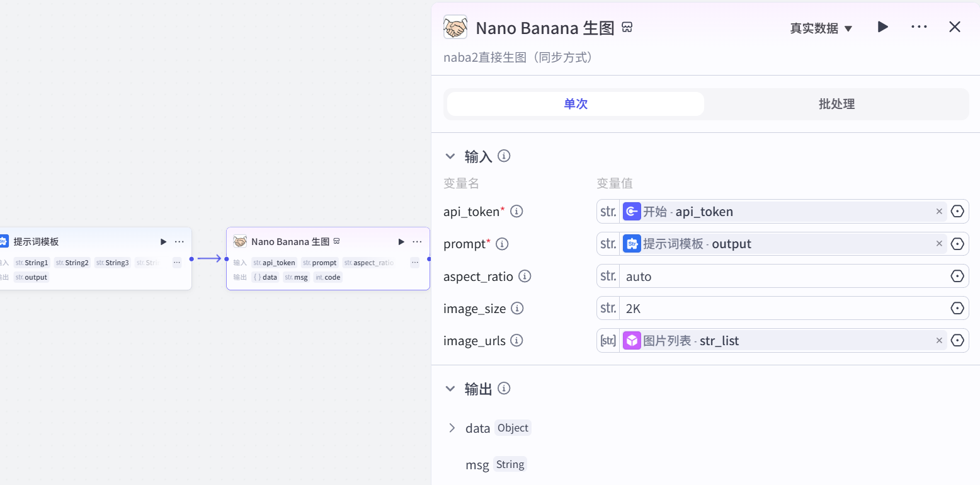The height and width of the screenshot is (485, 980).
Task: Select the 提示词模板 node title on canvas
Action: pos(36,242)
